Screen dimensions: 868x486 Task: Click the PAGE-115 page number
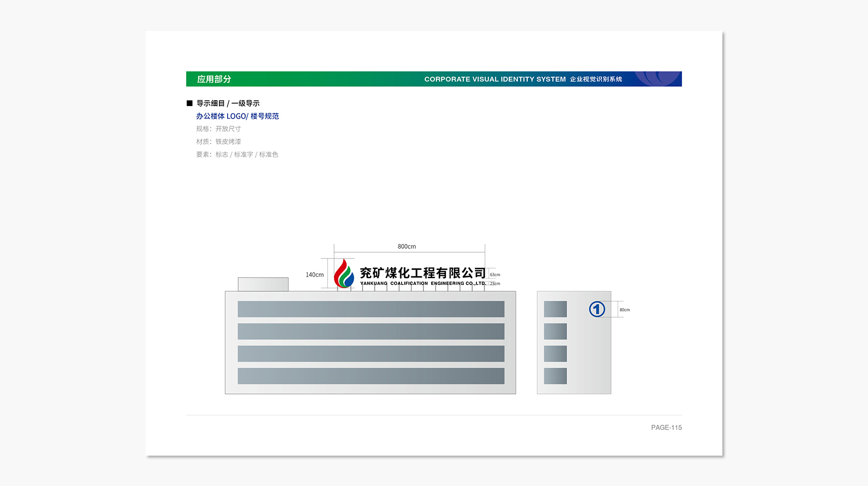(x=666, y=428)
